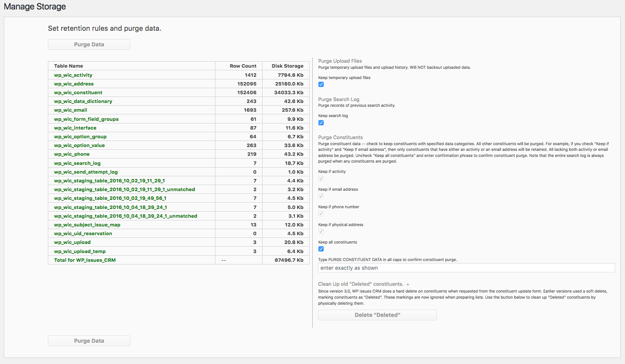Click the Purge Search Log heading
The height and width of the screenshot is (364, 625).
pos(339,99)
